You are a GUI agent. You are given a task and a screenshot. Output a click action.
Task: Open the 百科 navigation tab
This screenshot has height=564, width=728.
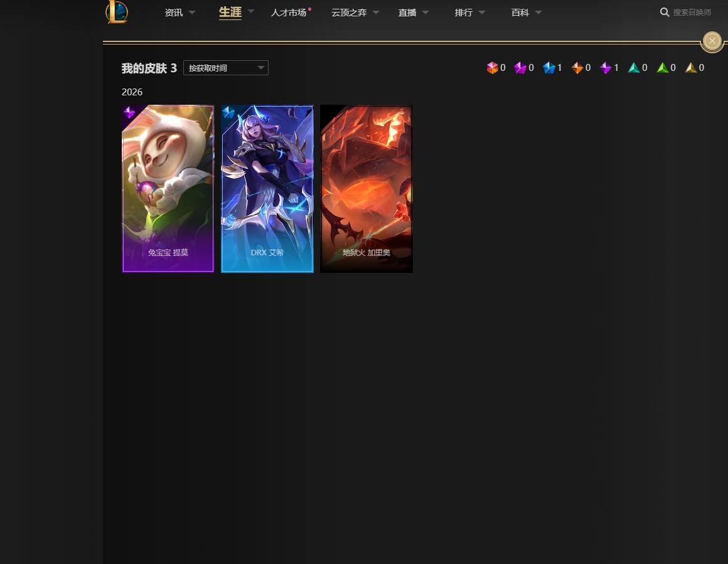(x=520, y=13)
